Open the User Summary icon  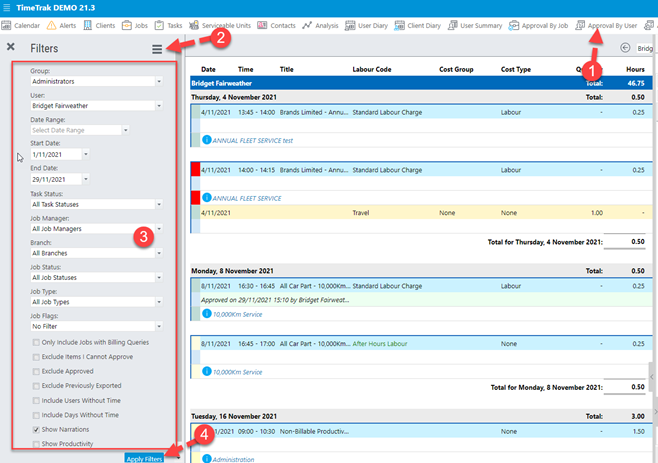(452, 26)
